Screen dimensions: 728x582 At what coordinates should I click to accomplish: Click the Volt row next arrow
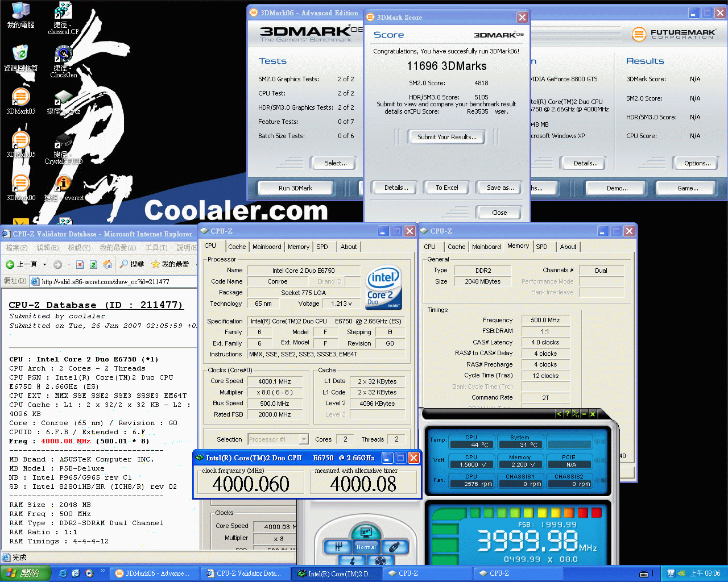[x=603, y=461]
